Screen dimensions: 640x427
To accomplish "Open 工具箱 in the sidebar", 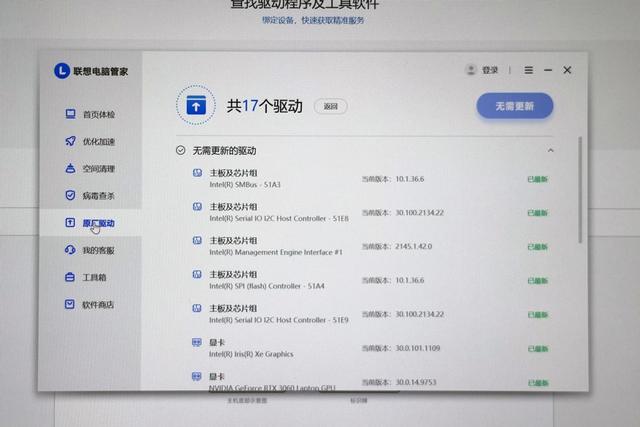I will tap(90, 278).
